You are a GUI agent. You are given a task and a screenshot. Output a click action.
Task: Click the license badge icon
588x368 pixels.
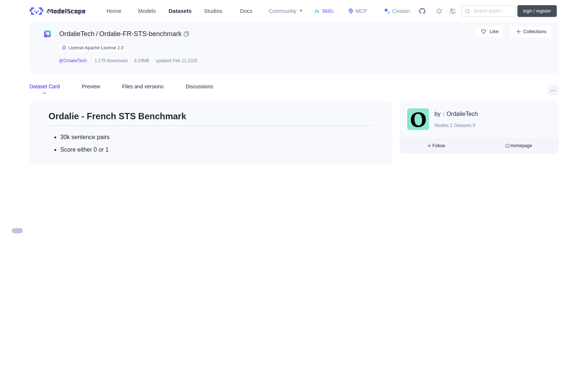tap(64, 48)
